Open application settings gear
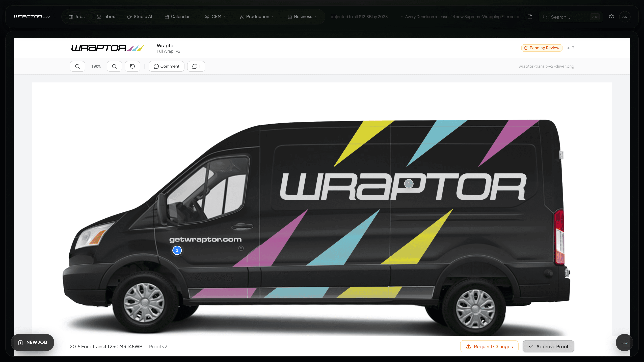The height and width of the screenshot is (362, 644). [x=611, y=17]
